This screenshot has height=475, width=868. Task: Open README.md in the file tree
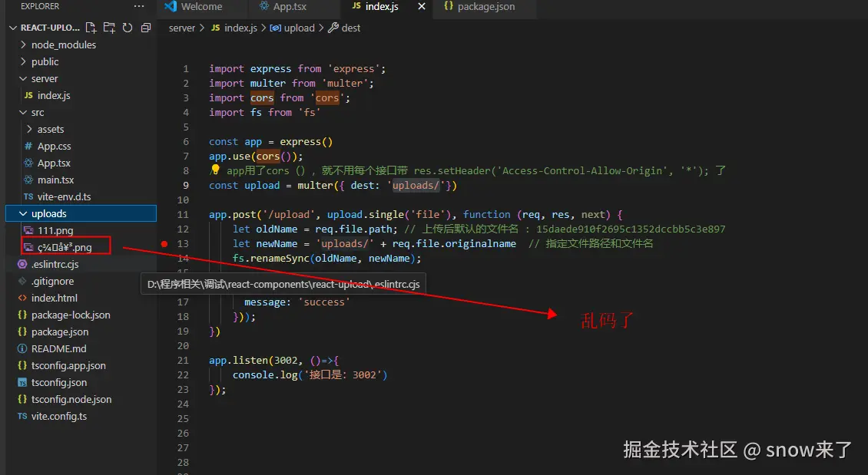click(58, 349)
